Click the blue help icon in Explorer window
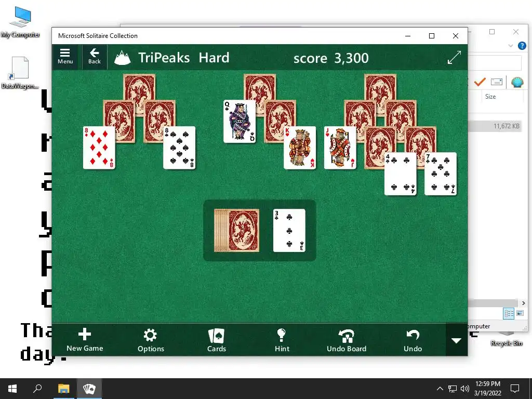This screenshot has width=532, height=399. pyautogui.click(x=522, y=46)
